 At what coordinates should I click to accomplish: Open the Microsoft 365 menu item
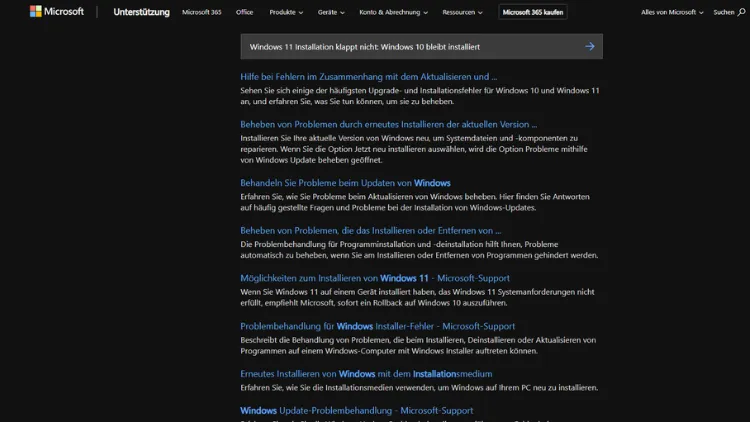pyautogui.click(x=201, y=12)
